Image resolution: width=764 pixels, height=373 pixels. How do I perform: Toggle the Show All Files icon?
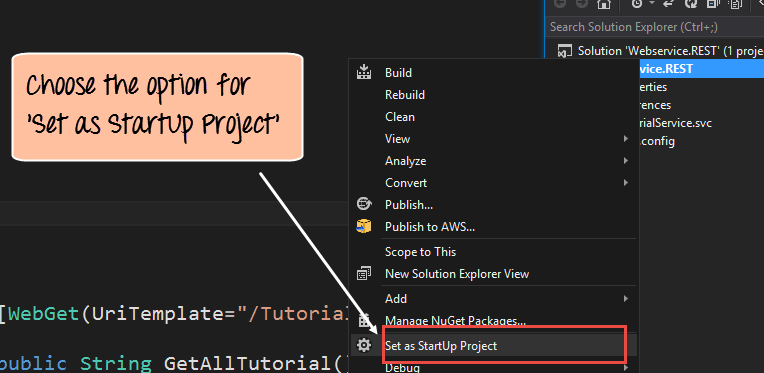click(735, 4)
